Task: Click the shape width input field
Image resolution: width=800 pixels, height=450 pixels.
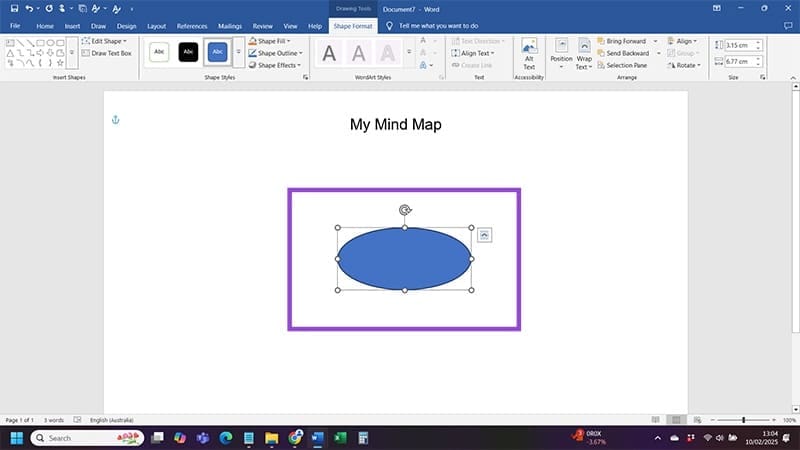Action: (740, 61)
